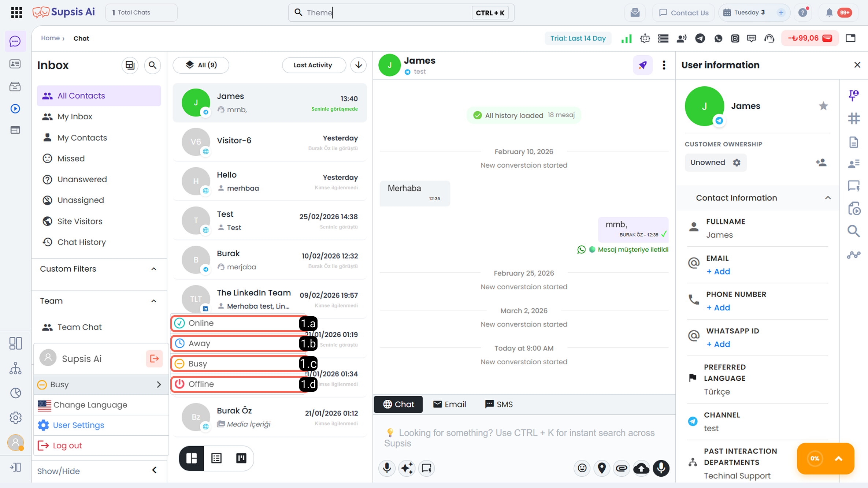Open settings gear in left sidebar
The height and width of the screenshot is (488, 868).
pos(15,417)
